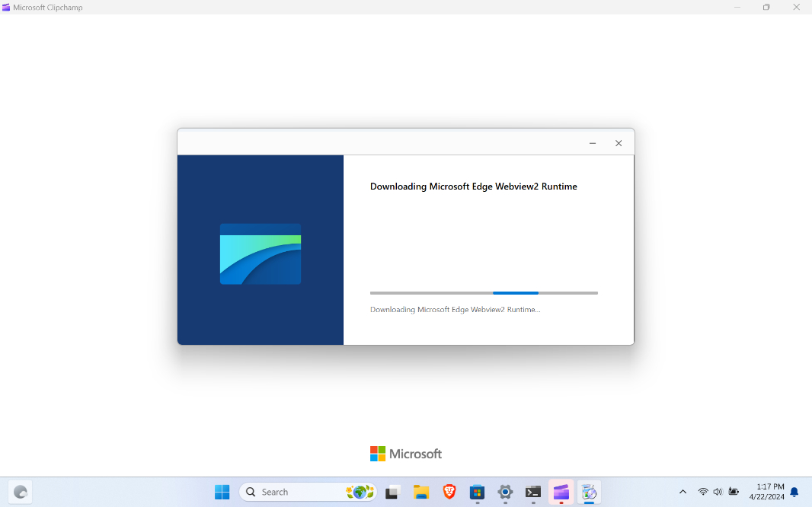This screenshot has width=812, height=507.
Task: Click the weather widget icon in taskbar
Action: click(x=21, y=492)
